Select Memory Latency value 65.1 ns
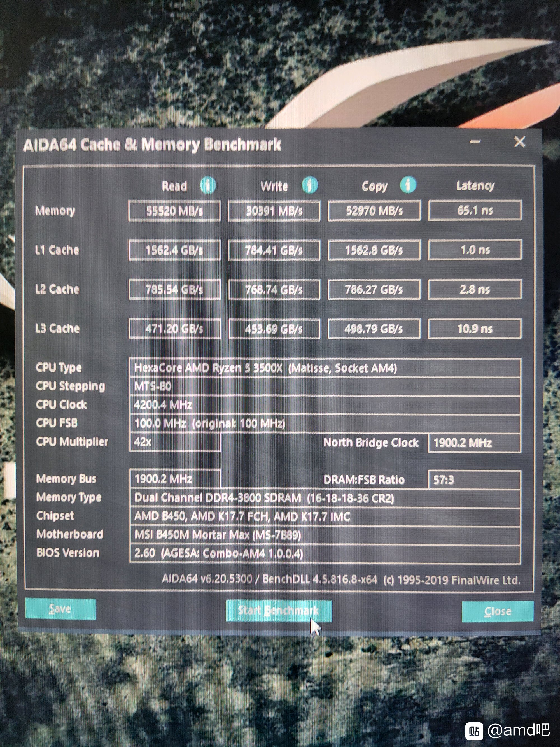The width and height of the screenshot is (560, 747). [475, 210]
